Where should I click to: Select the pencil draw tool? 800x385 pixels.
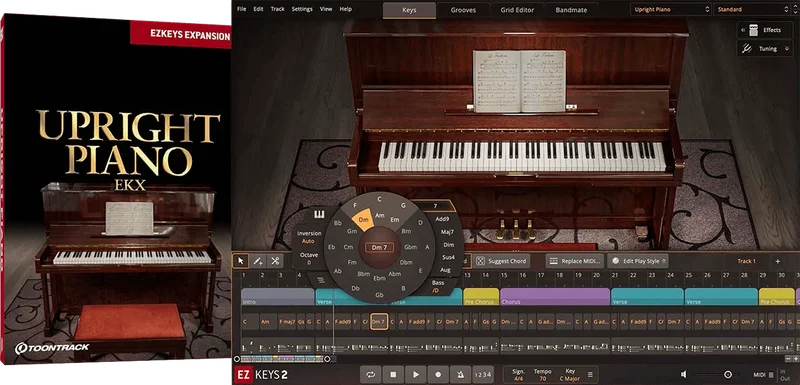pyautogui.click(x=258, y=261)
